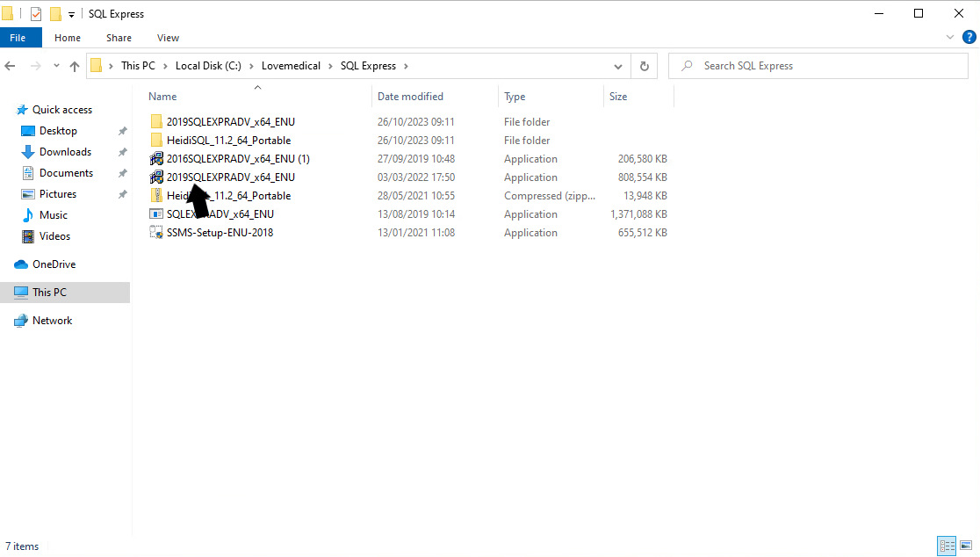Click Local Disk (C:) in the address bar
The image size is (980, 557).
[208, 66]
